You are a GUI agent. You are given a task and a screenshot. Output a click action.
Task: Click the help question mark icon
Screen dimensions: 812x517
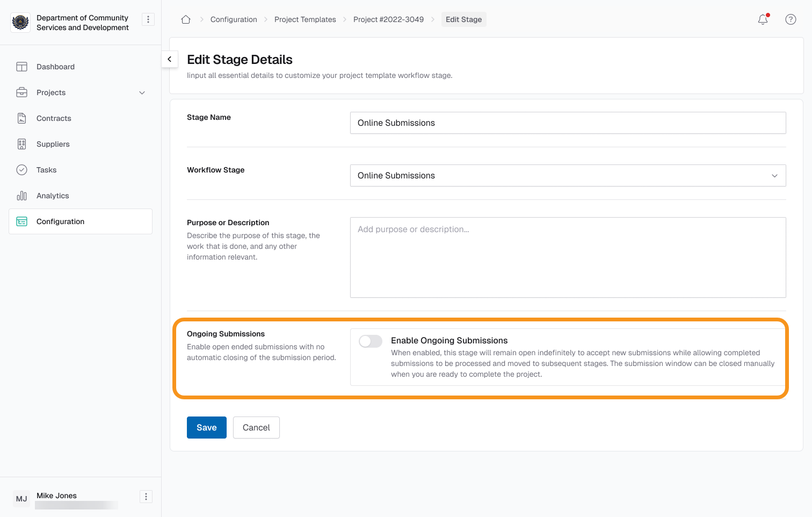click(x=791, y=19)
